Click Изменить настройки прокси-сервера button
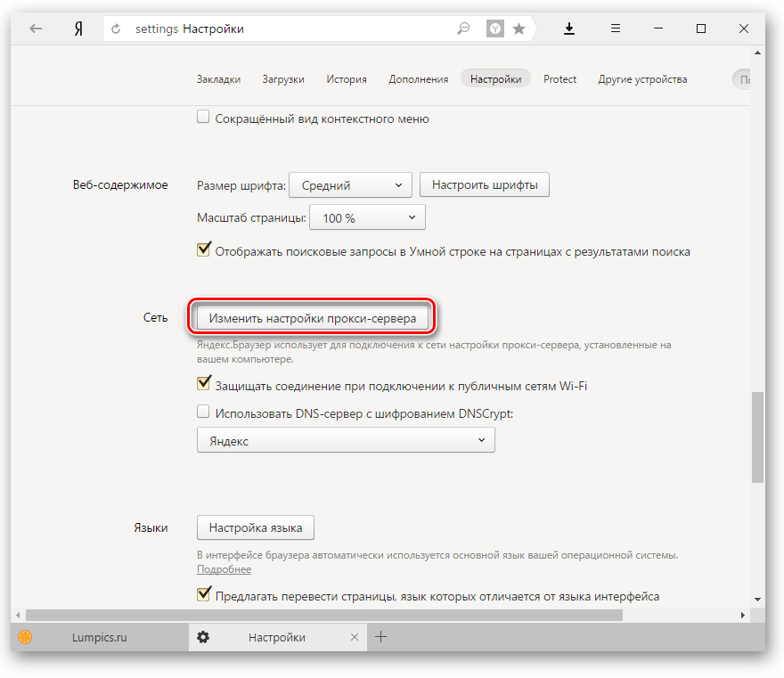784x678 pixels. tap(312, 317)
